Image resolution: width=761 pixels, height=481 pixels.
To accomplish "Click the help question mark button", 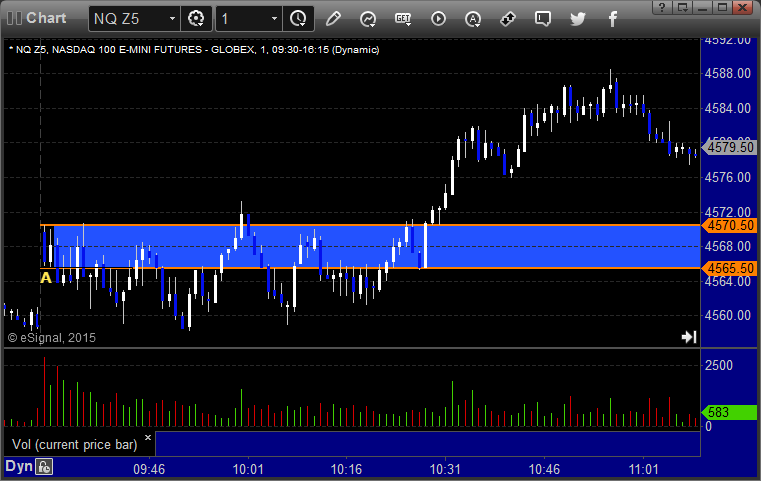I will 662,7.
